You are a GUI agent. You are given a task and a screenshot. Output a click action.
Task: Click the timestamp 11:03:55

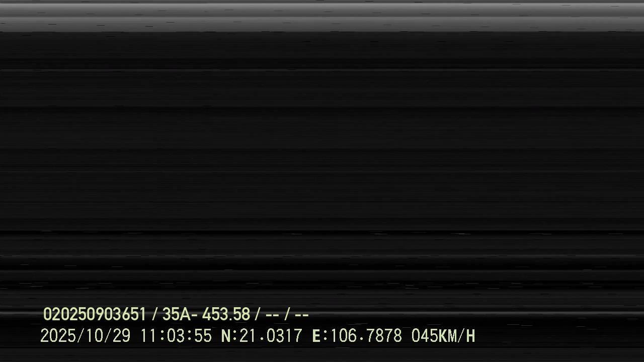click(176, 336)
